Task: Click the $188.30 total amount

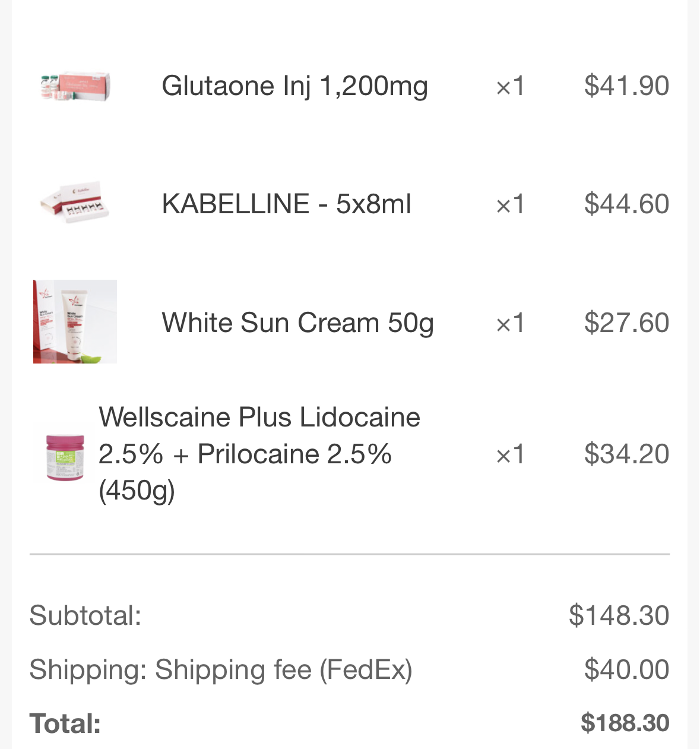Action: click(x=625, y=723)
